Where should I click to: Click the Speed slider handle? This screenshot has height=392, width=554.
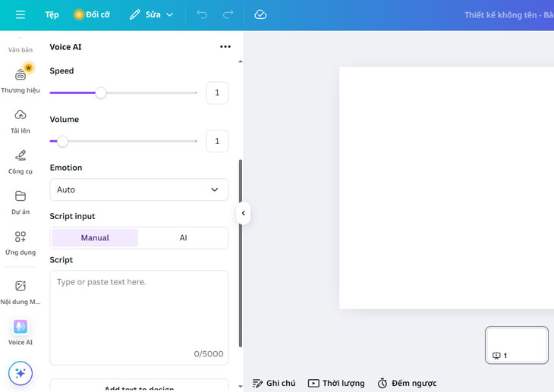(101, 93)
